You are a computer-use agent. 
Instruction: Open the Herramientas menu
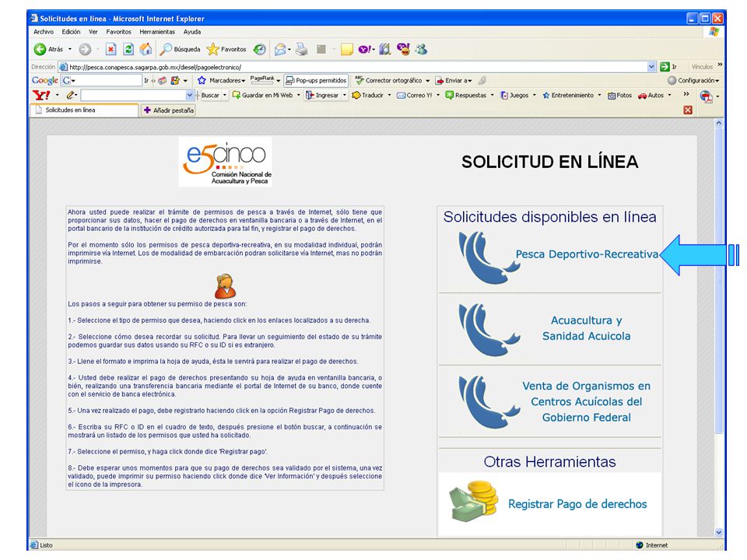(x=157, y=32)
